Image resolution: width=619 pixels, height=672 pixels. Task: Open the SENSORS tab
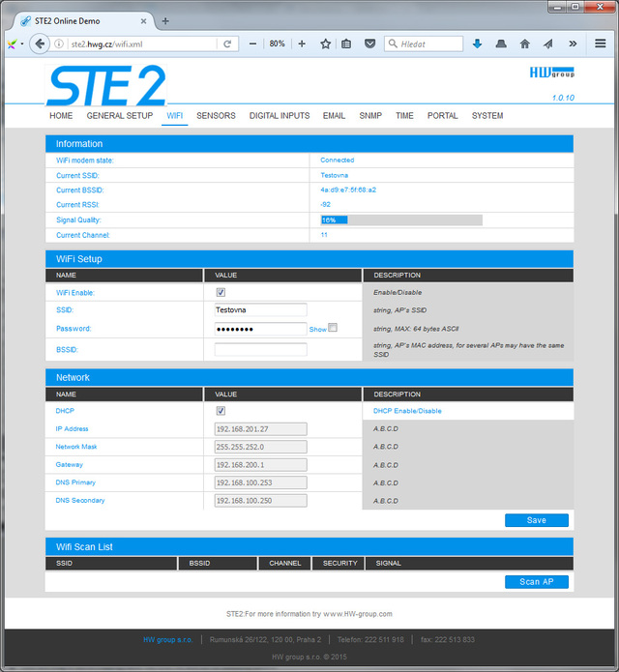click(216, 116)
